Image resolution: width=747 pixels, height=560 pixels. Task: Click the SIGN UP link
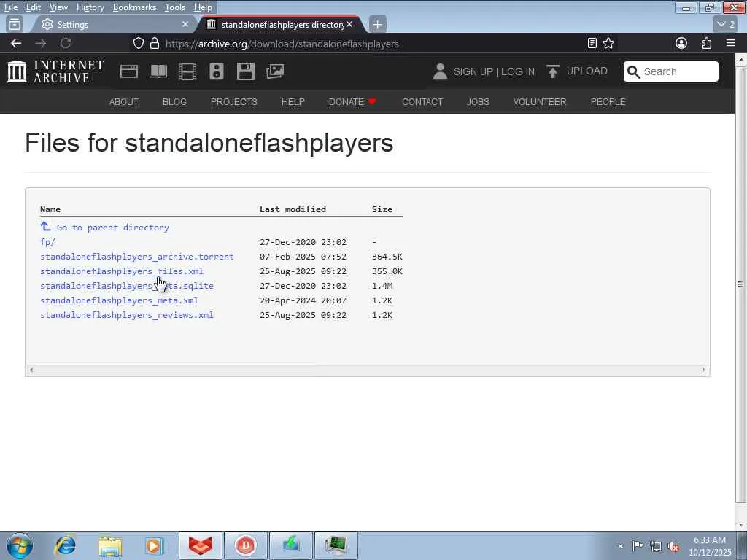click(473, 71)
